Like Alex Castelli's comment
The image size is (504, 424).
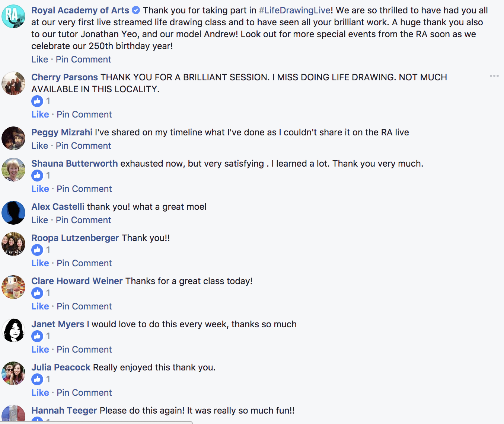point(40,220)
